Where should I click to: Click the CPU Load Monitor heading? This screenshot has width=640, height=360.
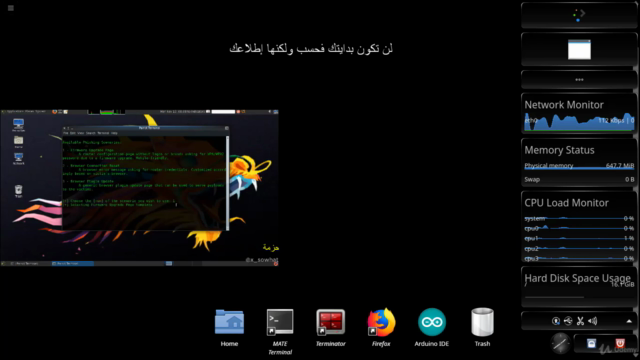(x=566, y=203)
